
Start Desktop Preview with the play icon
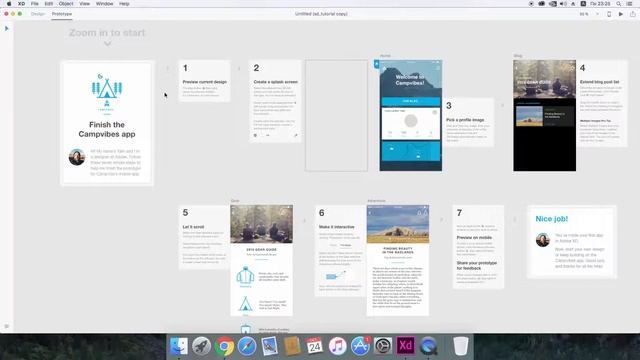(621, 14)
